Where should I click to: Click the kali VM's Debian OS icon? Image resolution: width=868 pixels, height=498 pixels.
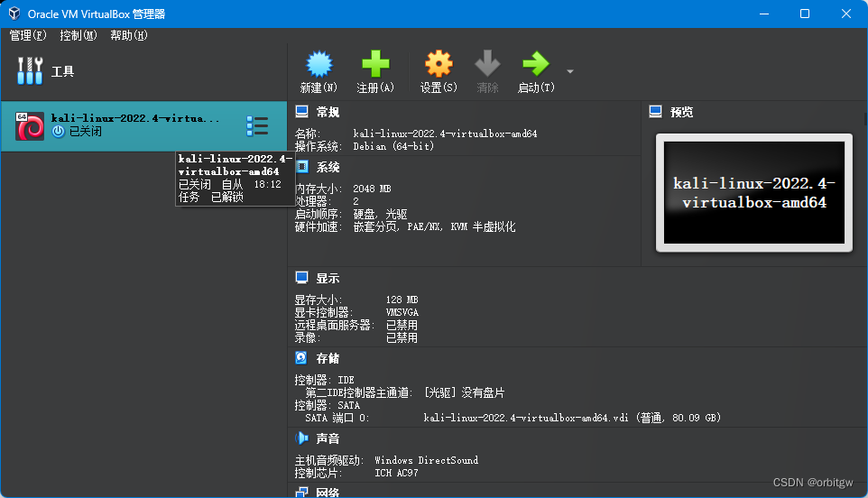pyautogui.click(x=30, y=126)
